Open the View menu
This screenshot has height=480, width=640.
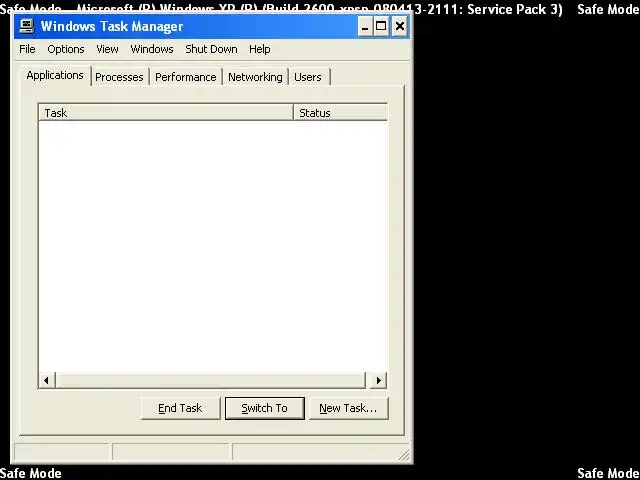[107, 49]
